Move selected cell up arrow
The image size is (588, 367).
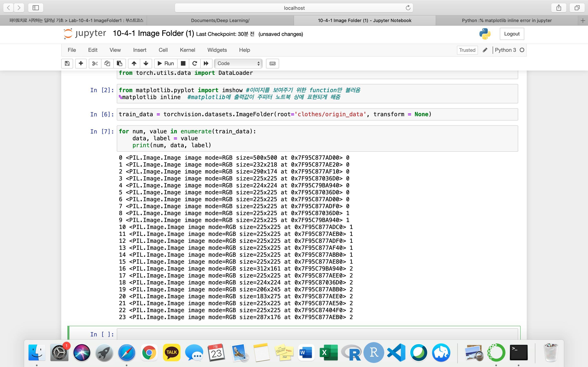134,63
